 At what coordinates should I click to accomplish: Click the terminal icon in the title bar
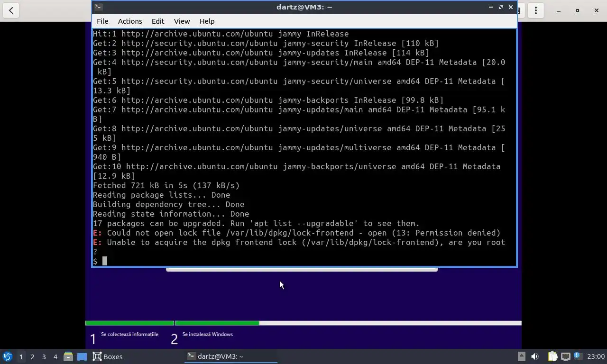98,7
